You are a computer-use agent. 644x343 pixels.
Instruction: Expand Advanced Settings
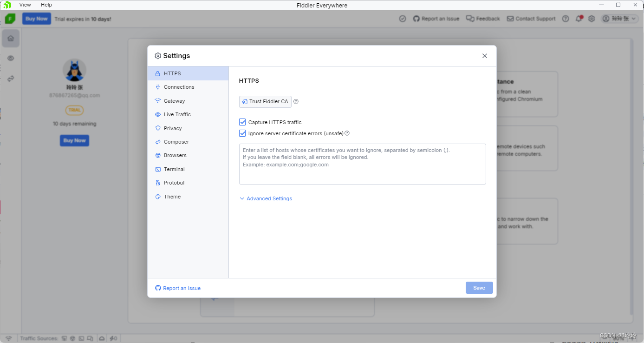(x=266, y=198)
